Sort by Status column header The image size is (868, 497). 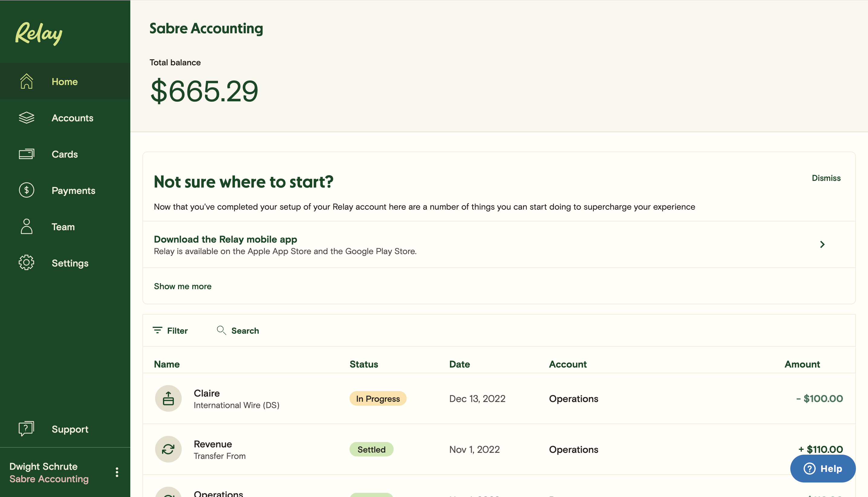(x=364, y=364)
